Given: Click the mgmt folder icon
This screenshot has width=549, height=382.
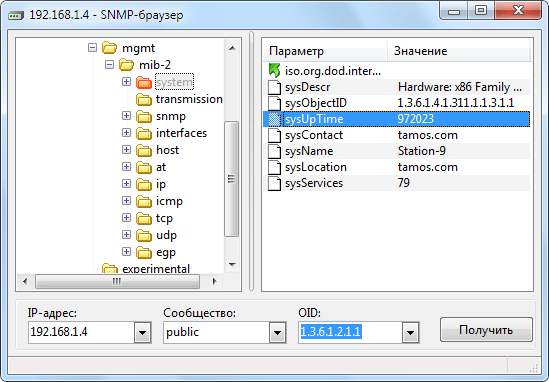Looking at the screenshot, I should (x=109, y=48).
